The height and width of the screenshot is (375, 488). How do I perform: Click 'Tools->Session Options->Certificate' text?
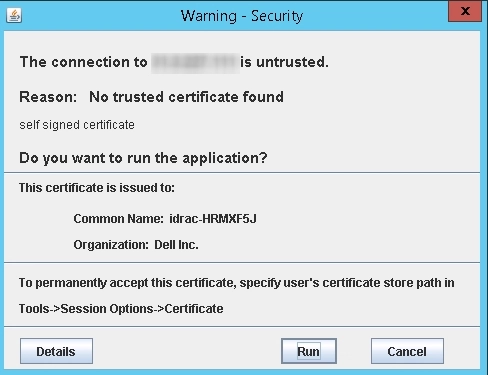(x=121, y=309)
